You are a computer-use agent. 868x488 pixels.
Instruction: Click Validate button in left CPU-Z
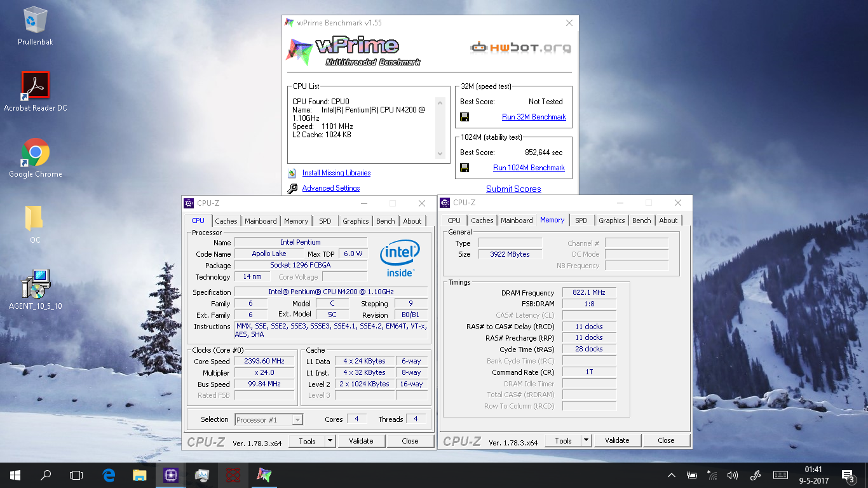click(362, 441)
